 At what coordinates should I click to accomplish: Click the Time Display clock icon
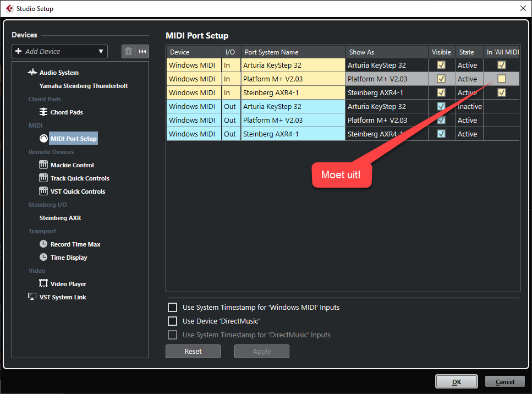43,257
